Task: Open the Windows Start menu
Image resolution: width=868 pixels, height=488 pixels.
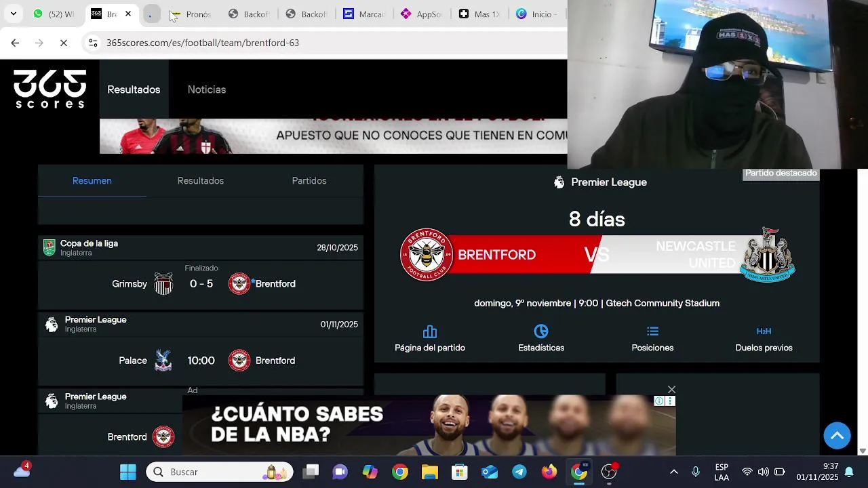Action: pyautogui.click(x=127, y=472)
